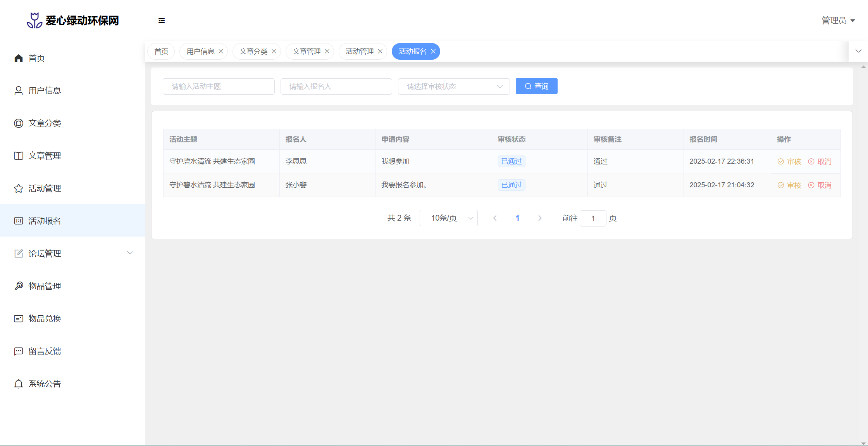Open the 管理员 user dropdown
Image resolution: width=868 pixels, height=446 pixels.
pos(838,21)
